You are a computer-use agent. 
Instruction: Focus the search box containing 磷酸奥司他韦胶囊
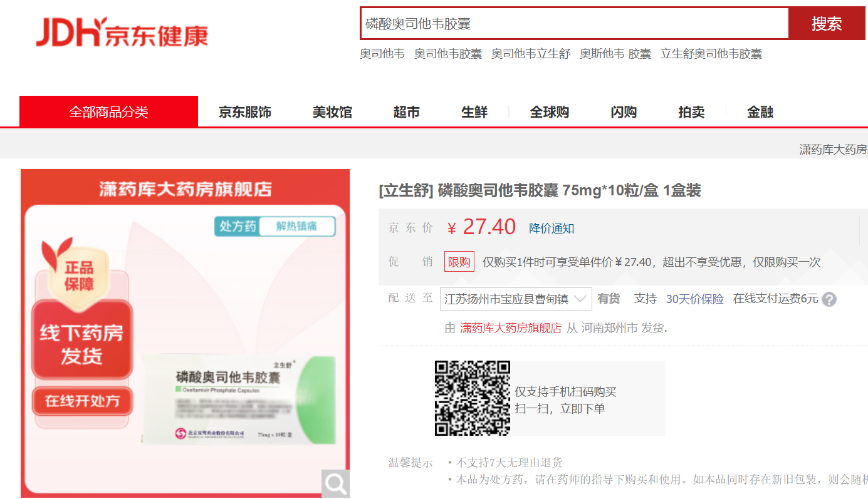pos(575,24)
